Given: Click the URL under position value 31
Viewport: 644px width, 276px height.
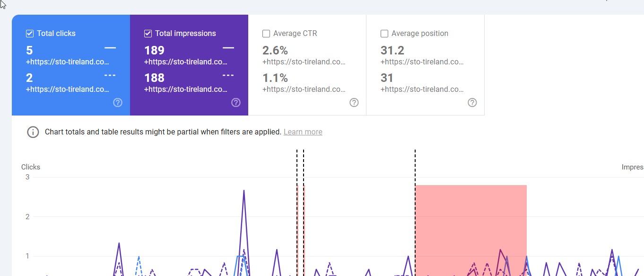Looking at the screenshot, I should (x=422, y=89).
